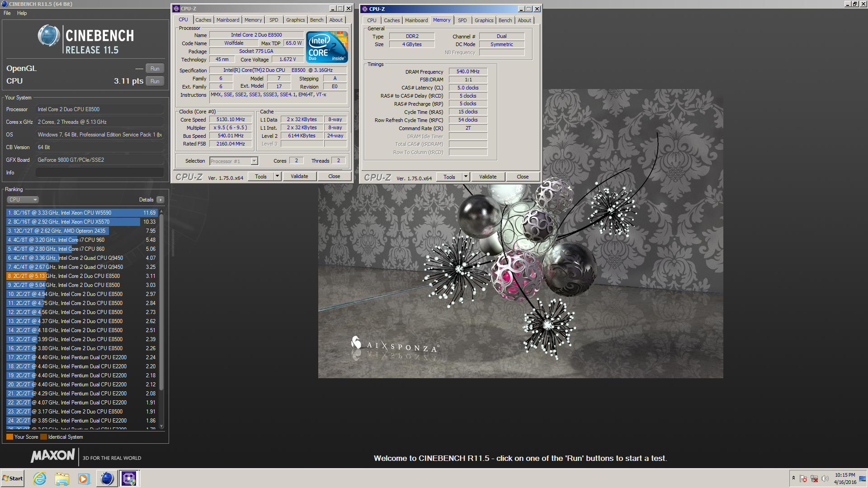
Task: Launch Windows Media Player from taskbar
Action: point(84,479)
